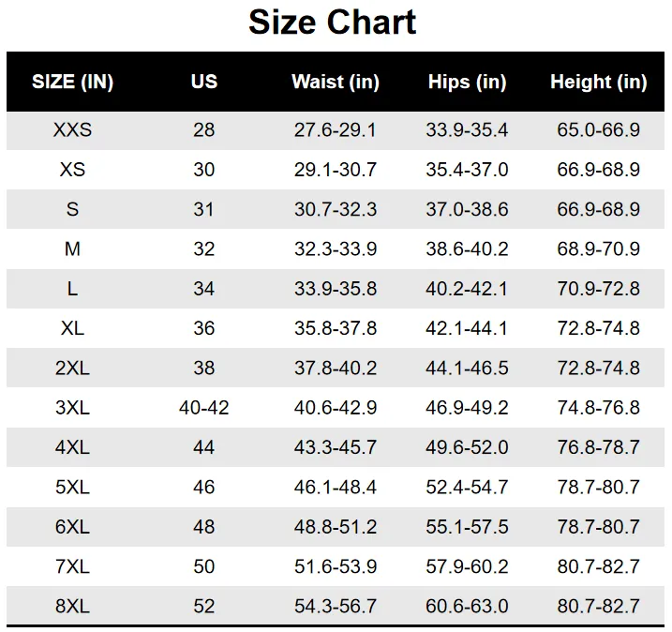Click US size 52 cell
Screen dimensions: 672x632
click(203, 607)
